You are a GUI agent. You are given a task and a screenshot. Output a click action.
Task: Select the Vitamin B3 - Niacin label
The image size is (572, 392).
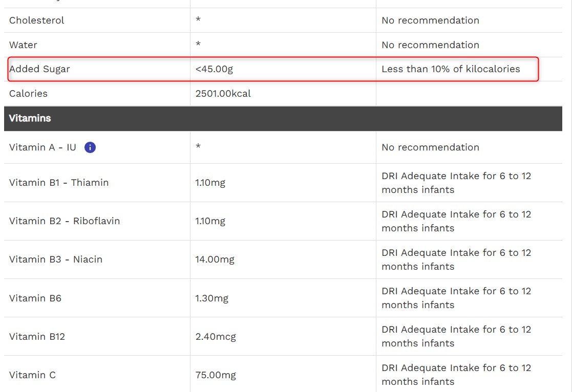click(x=56, y=259)
